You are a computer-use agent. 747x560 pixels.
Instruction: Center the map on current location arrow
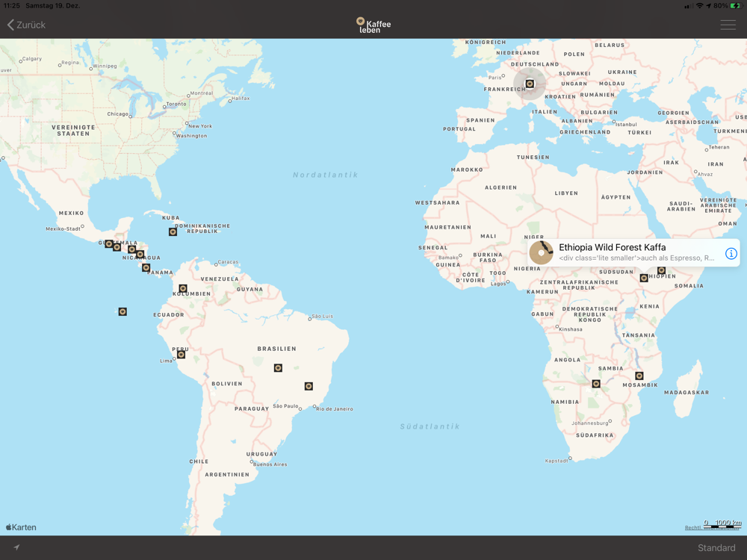point(16,547)
